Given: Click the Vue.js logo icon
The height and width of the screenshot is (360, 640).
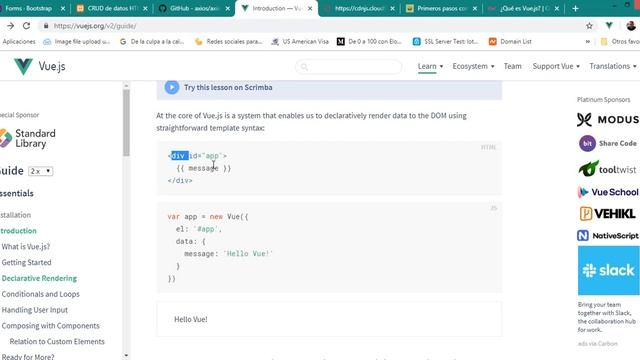Looking at the screenshot, I should click(x=23, y=67).
